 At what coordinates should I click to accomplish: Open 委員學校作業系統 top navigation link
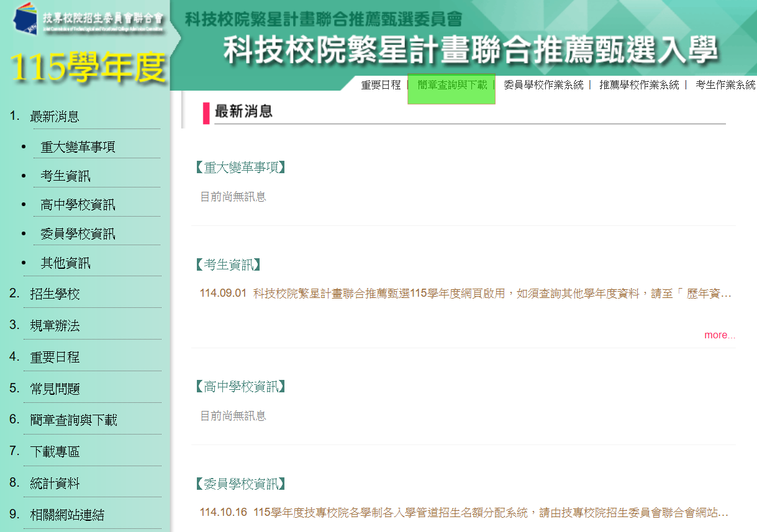[543, 85]
